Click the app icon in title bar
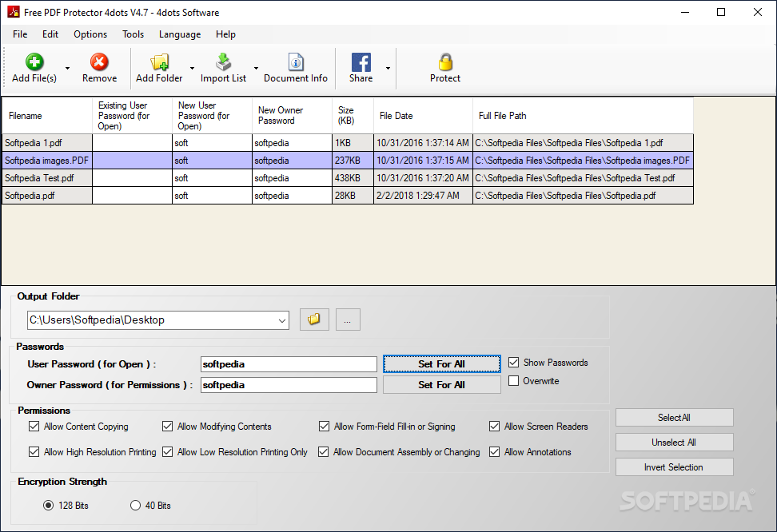The height and width of the screenshot is (532, 777). tap(14, 12)
